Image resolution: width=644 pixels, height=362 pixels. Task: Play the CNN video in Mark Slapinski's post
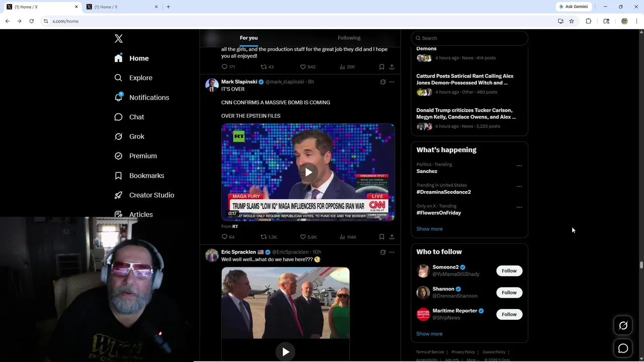coord(308,172)
